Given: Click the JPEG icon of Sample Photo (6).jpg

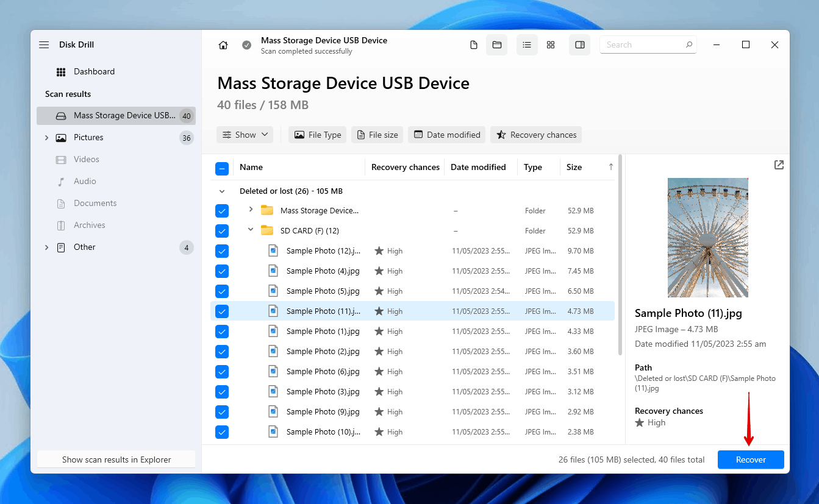Looking at the screenshot, I should 273,371.
